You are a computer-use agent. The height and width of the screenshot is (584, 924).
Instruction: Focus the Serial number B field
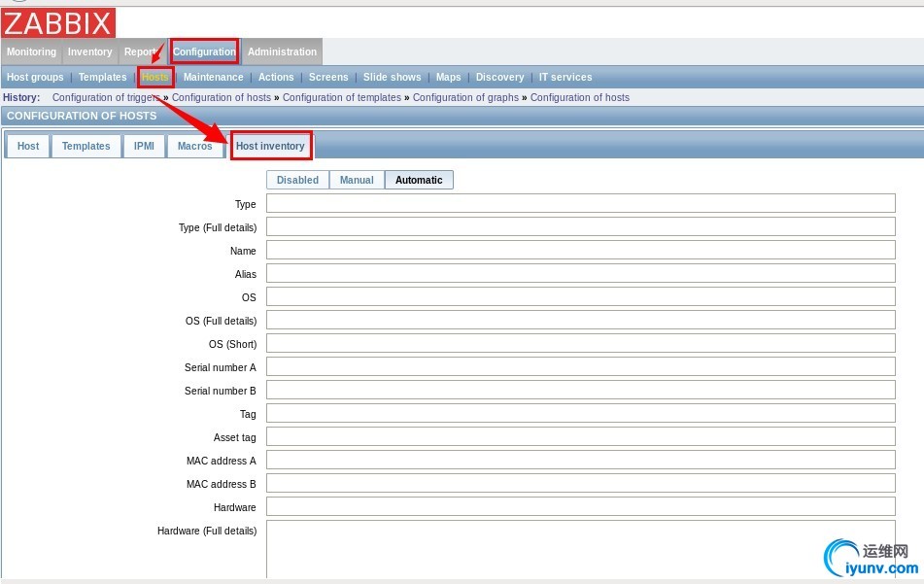pos(580,390)
